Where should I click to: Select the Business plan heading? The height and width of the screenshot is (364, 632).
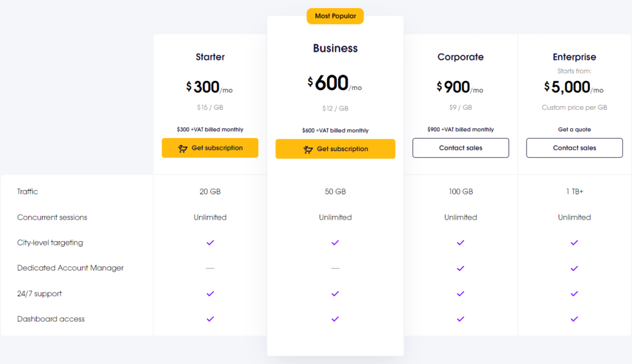click(x=335, y=48)
